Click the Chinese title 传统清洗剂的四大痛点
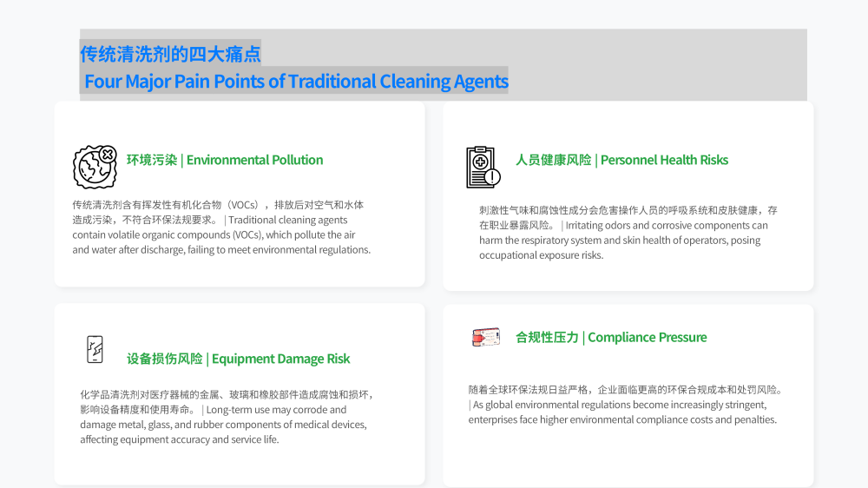 point(170,54)
